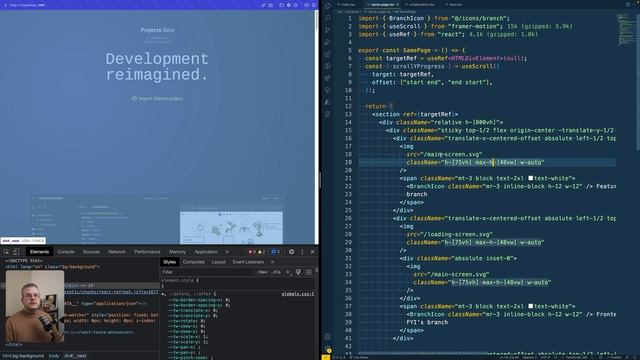
Task: Click the blue issues counter in DevTools
Action: (x=276, y=252)
